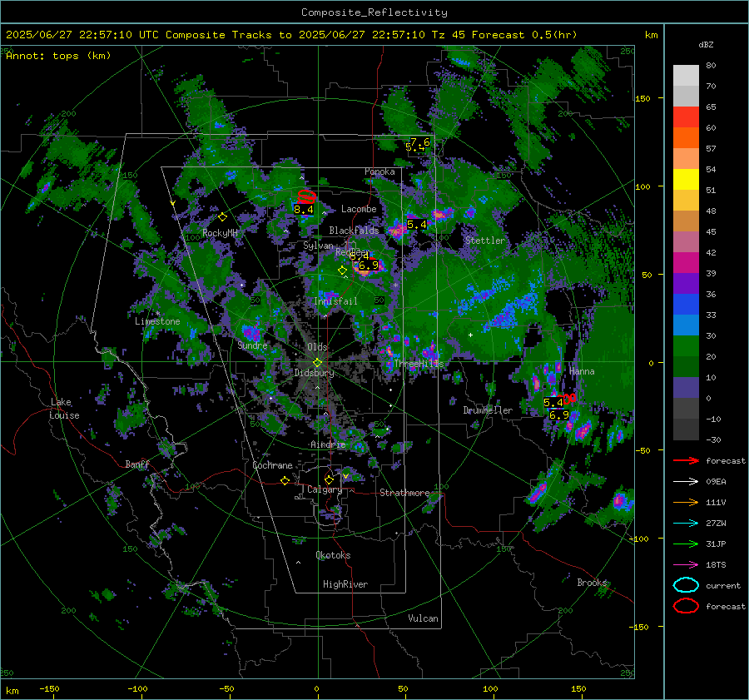
Task: Click the Composite_Reflectivity title
Action: [x=374, y=12]
